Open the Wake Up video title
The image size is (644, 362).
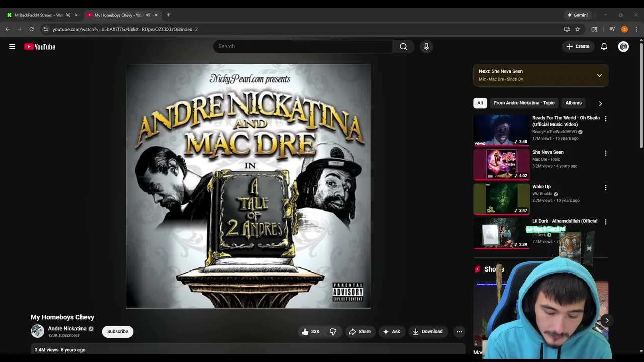[541, 187]
